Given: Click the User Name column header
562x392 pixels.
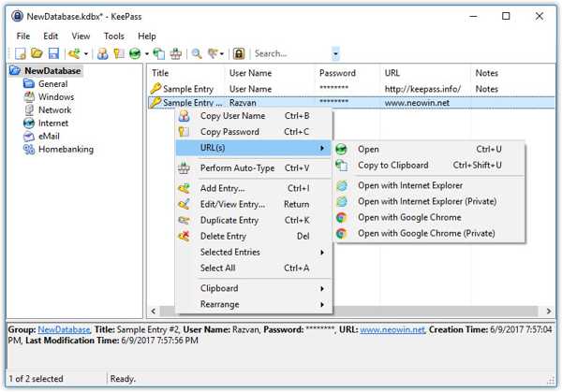Looking at the screenshot, I should point(270,73).
